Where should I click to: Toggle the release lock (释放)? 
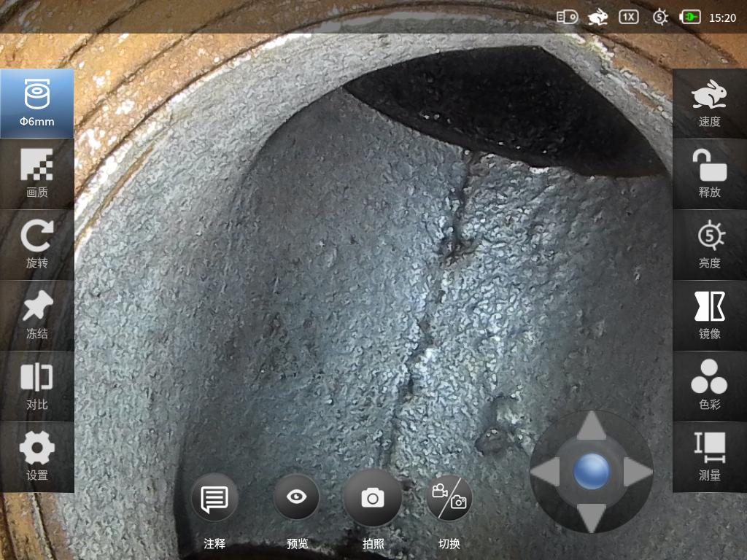709,174
